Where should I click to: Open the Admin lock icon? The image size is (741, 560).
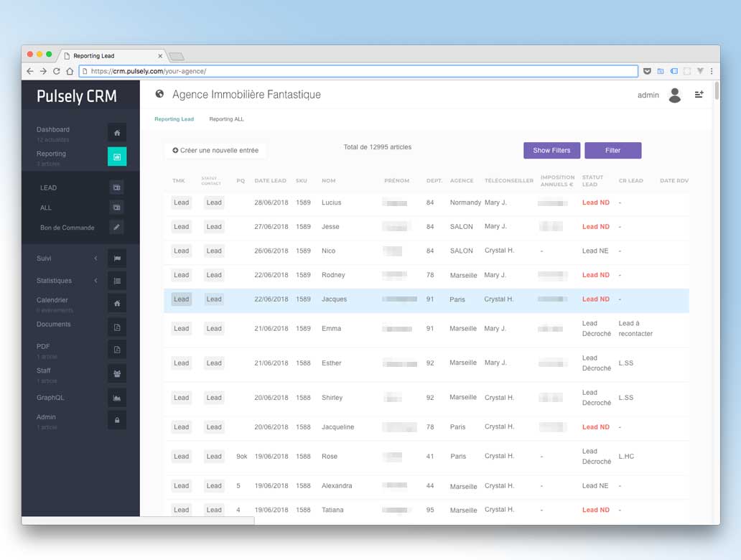pos(117,420)
